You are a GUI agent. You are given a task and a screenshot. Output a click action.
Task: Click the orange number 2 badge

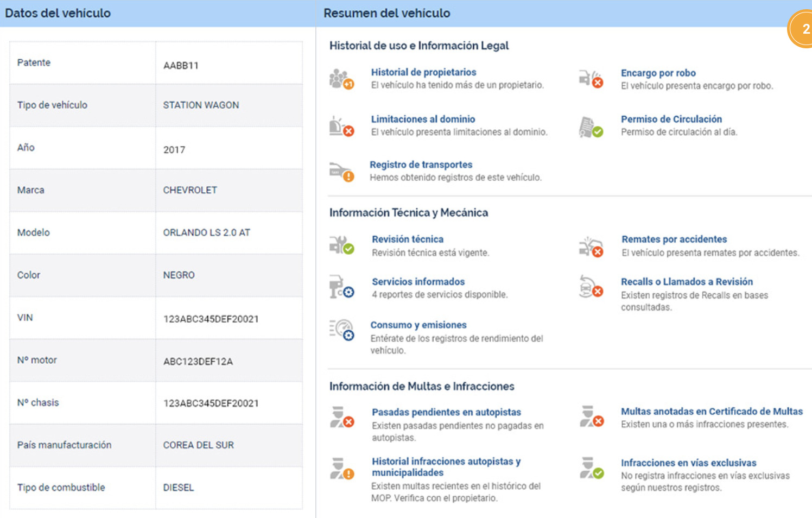pyautogui.click(x=803, y=29)
